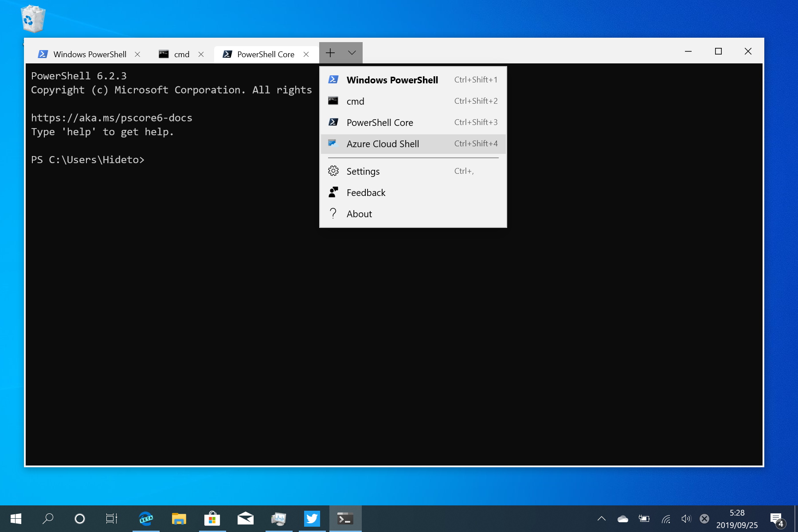This screenshot has height=532, width=798.
Task: Click the About question mark icon
Action: click(x=333, y=213)
